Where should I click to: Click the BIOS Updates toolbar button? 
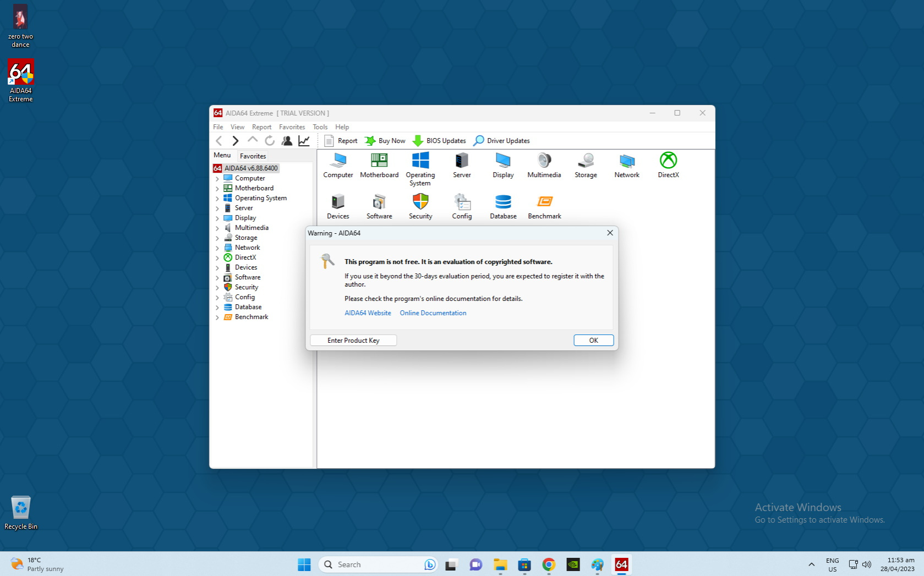439,141
